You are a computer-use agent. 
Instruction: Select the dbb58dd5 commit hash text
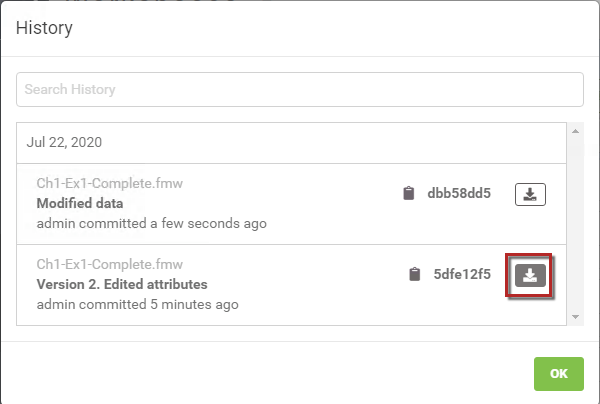459,193
